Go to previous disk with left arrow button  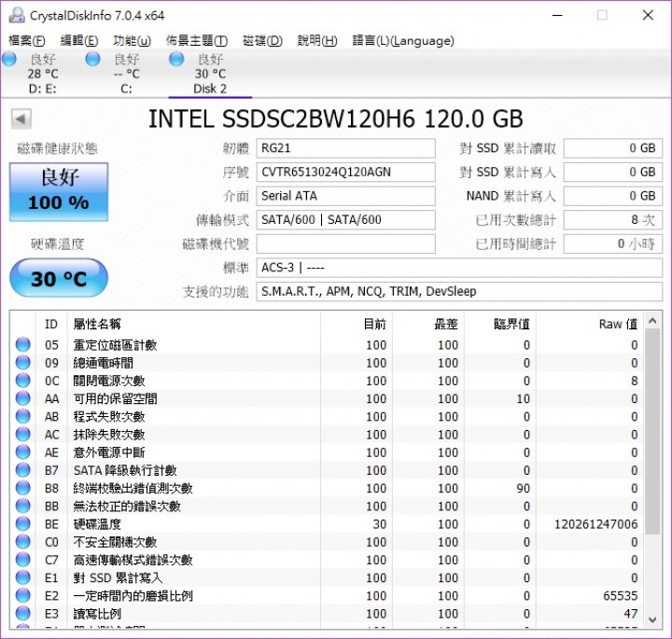(x=21, y=119)
